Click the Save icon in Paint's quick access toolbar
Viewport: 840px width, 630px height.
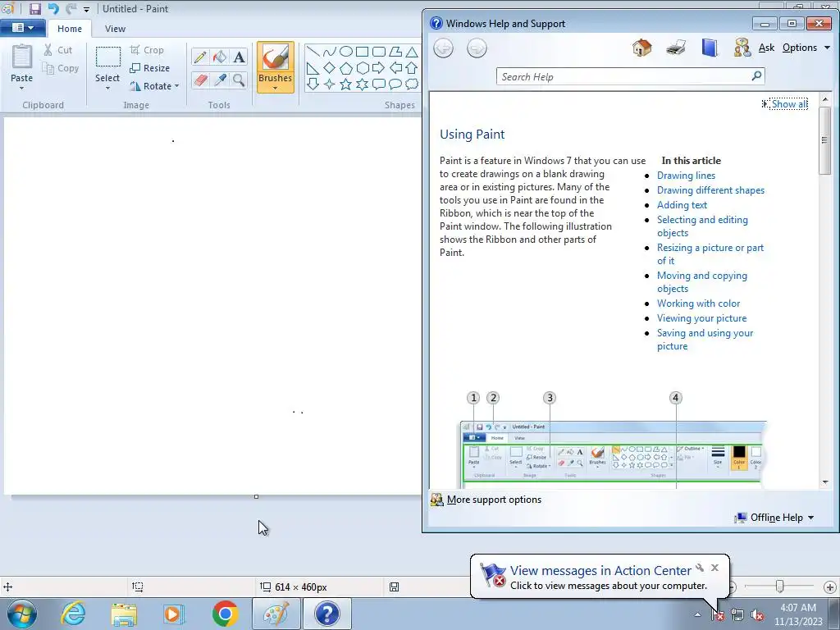[34, 8]
